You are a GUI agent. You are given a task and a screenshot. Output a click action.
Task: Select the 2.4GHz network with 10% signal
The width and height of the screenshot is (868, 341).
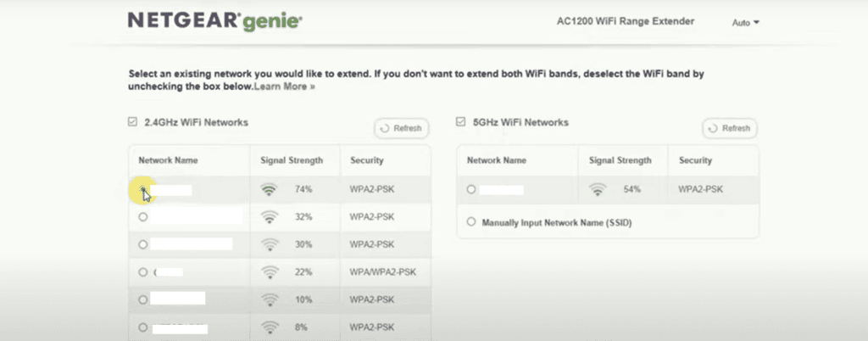[x=143, y=299]
